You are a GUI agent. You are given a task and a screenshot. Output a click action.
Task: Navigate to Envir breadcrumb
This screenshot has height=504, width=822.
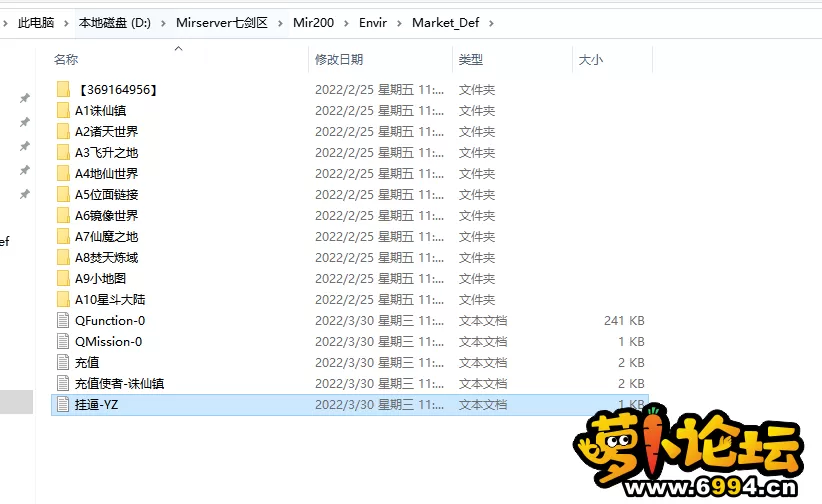click(373, 23)
